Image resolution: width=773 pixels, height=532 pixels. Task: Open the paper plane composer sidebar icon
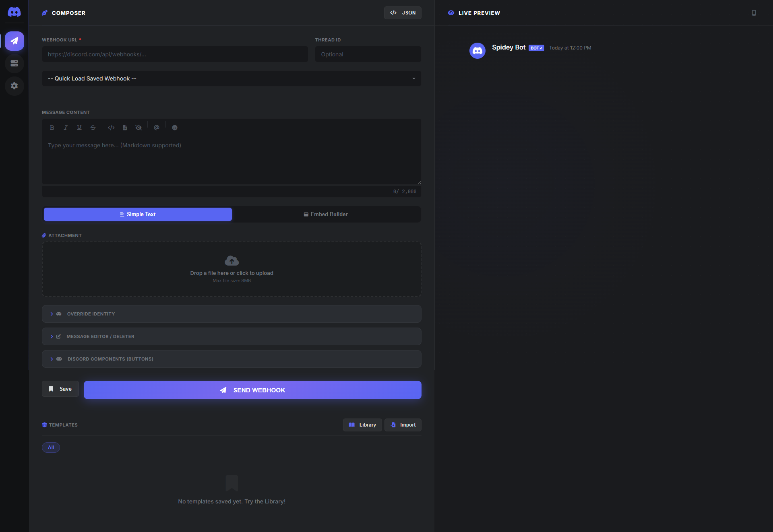(x=14, y=41)
